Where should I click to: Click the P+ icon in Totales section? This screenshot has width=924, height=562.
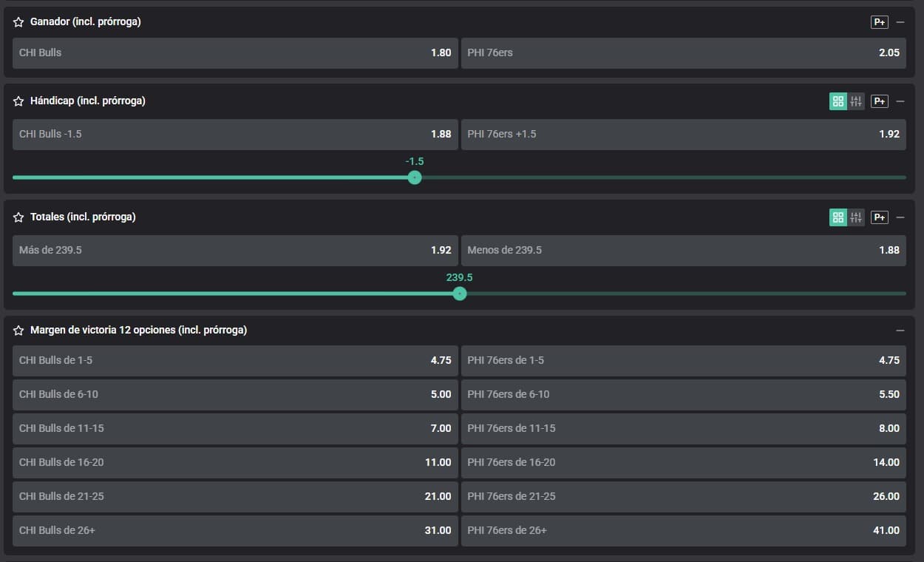click(879, 217)
